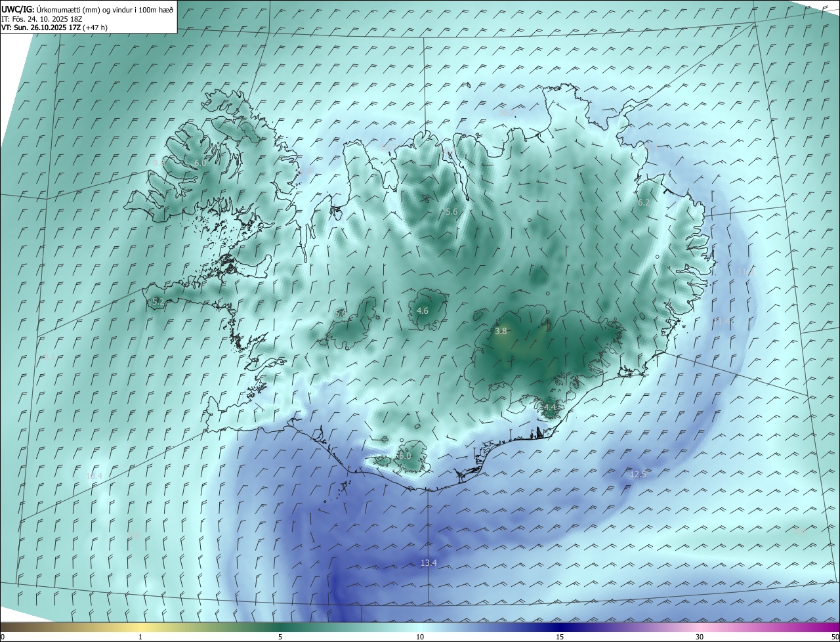Viewport: 840px width, 642px height.
Task: Click the title "Úrkomumætti (mm) og vindur í 100m hæð"
Action: point(105,9)
